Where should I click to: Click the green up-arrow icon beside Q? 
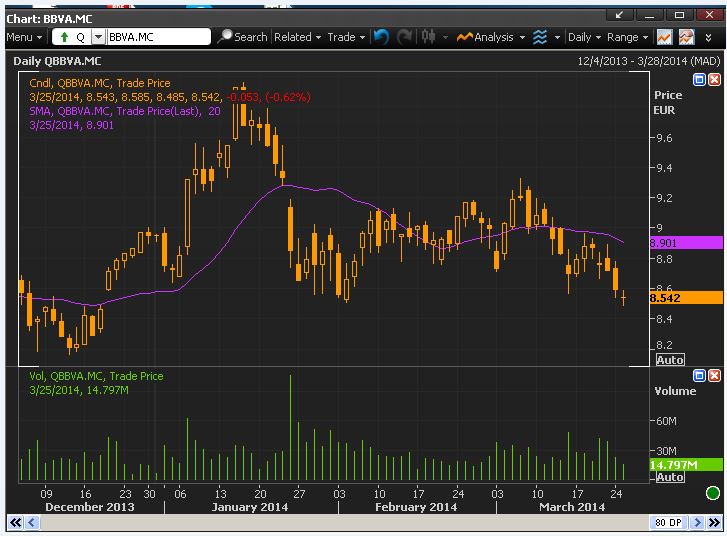[x=64, y=37]
